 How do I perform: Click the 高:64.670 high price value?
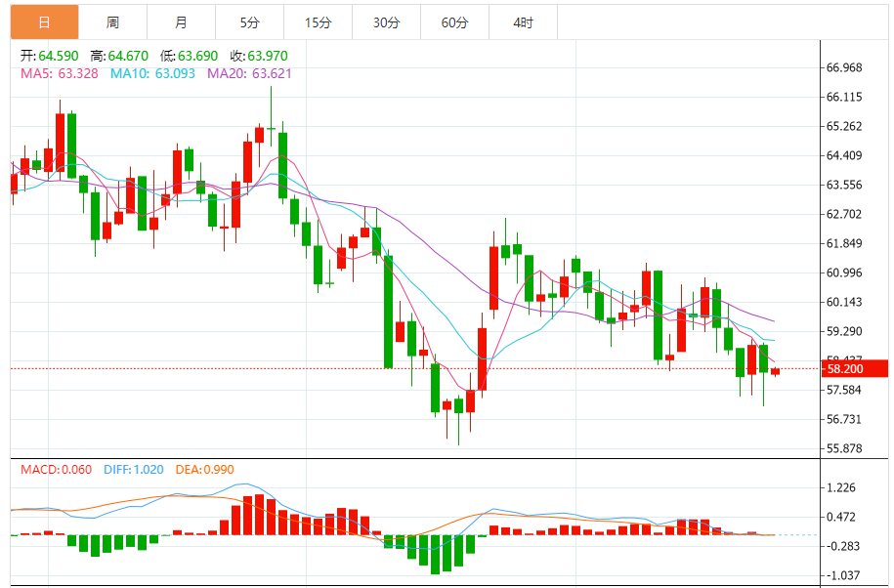(119, 56)
